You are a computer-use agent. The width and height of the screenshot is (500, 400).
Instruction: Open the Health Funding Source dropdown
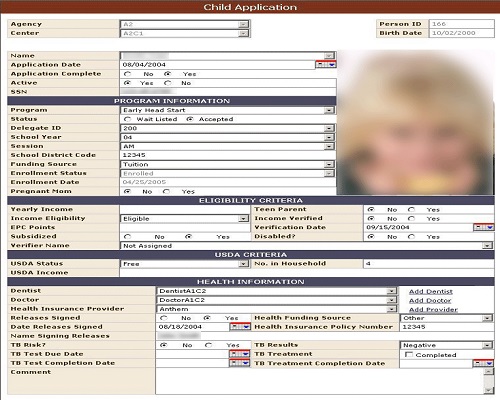(487, 318)
